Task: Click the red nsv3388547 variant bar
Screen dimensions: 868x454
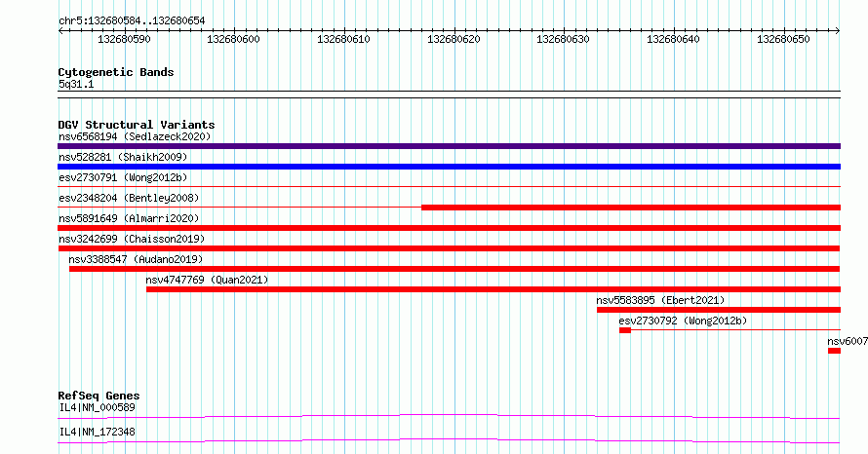Action: click(x=454, y=269)
